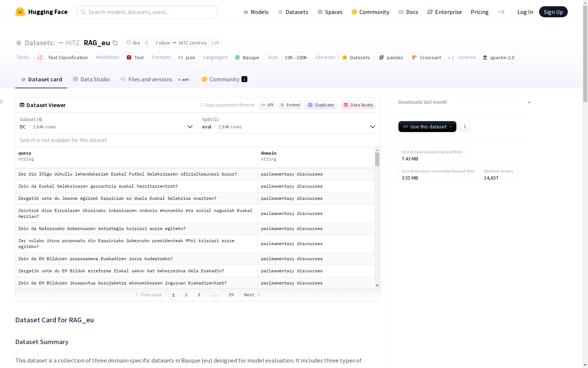Click the HiTZ organization link in title
This screenshot has width=588, height=368.
coord(72,43)
